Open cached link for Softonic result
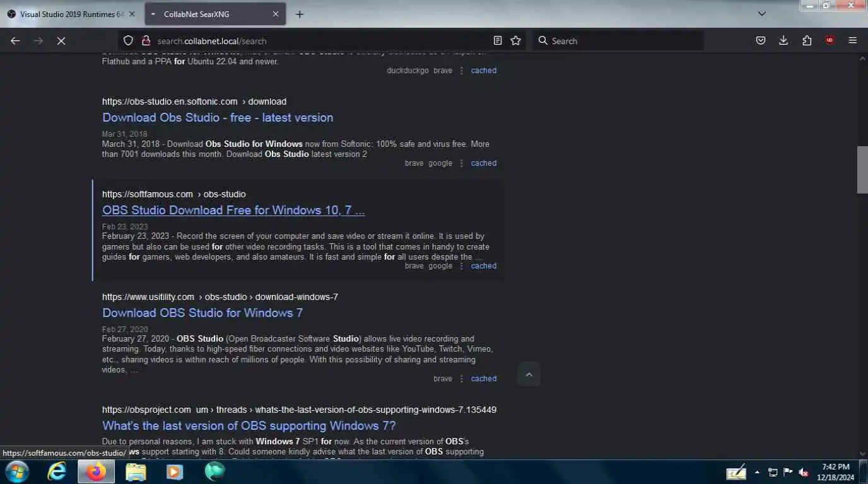Viewport: 868px width, 484px height. pos(484,163)
